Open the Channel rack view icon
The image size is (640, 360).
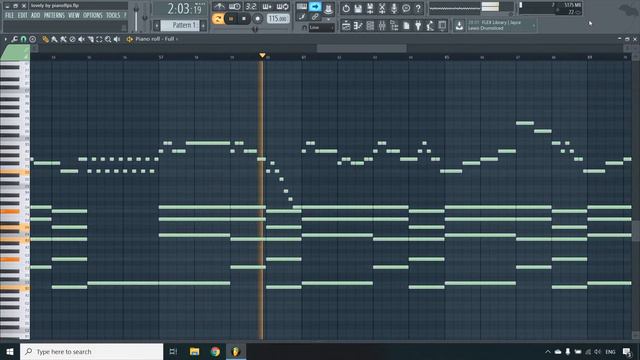point(370,26)
